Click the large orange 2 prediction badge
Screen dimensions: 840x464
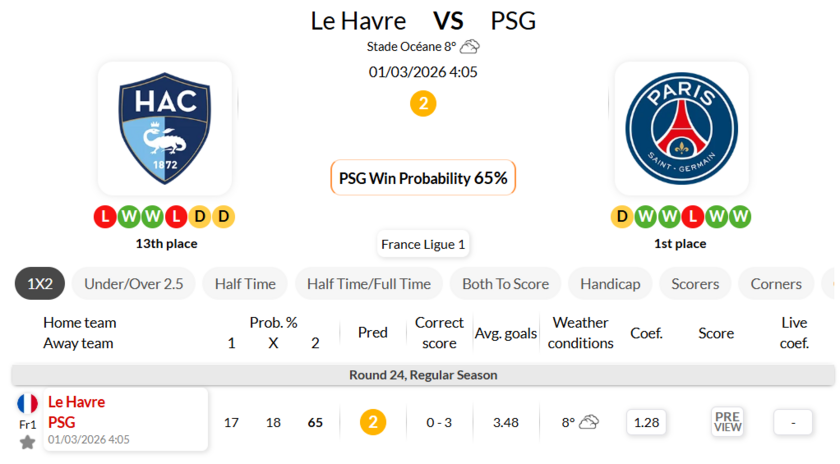423,103
